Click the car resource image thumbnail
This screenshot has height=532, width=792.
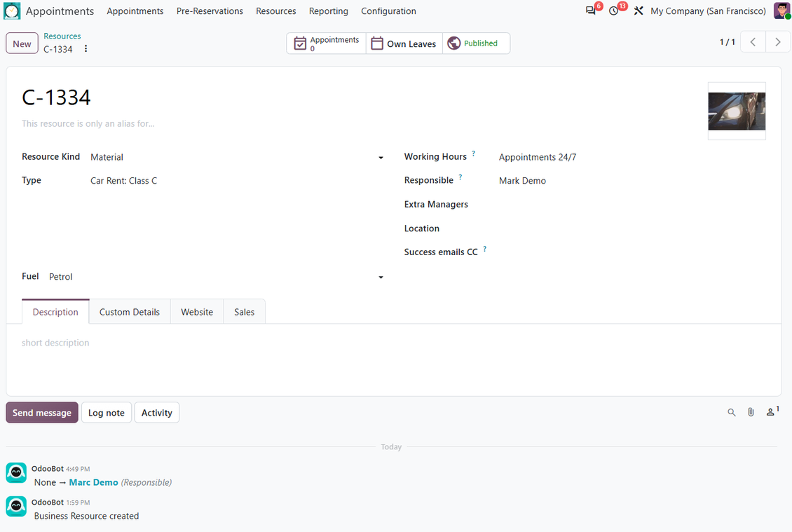pos(737,111)
